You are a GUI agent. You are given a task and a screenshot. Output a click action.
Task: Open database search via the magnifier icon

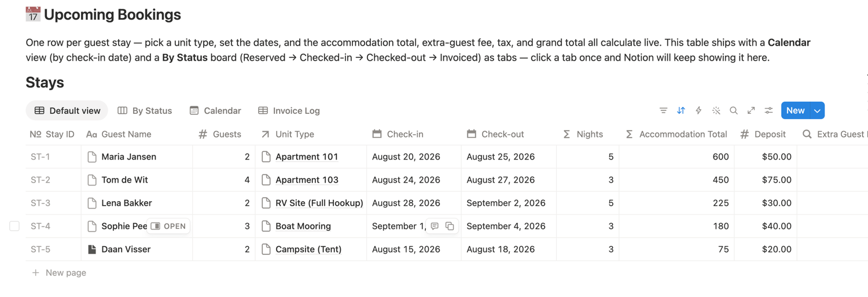[x=734, y=110]
